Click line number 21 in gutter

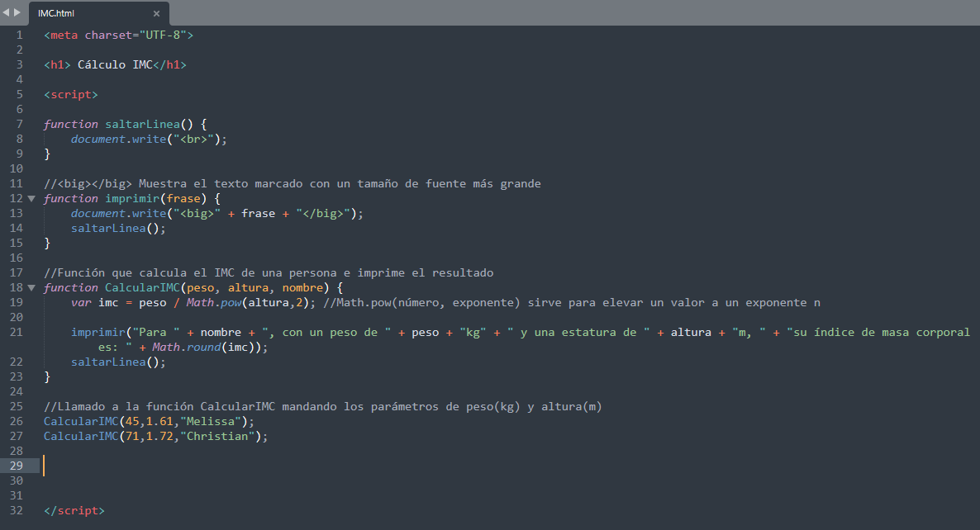click(17, 332)
